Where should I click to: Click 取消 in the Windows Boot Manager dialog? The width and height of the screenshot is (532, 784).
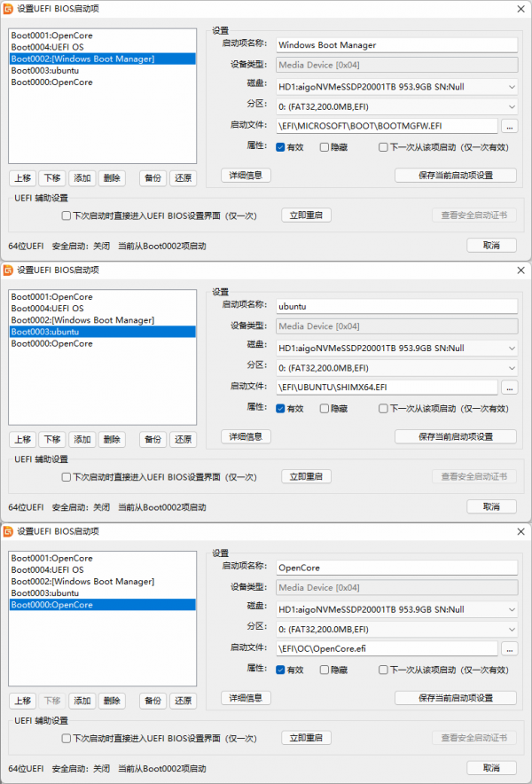point(491,246)
